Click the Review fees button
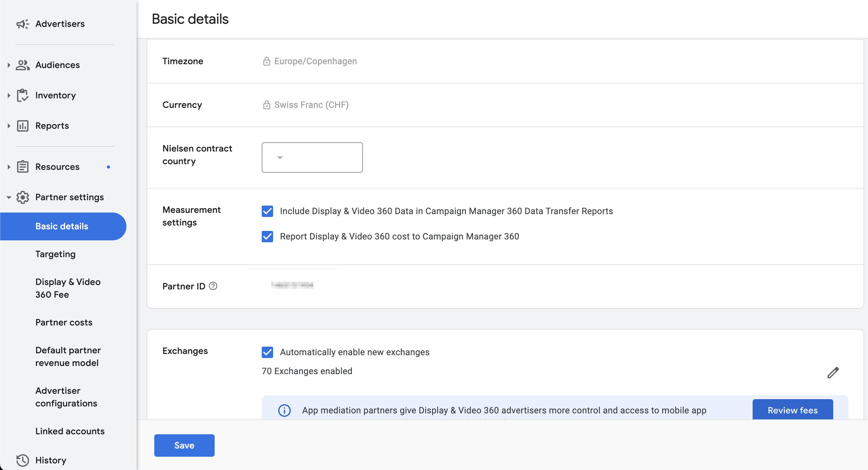The height and width of the screenshot is (470, 868). point(792,410)
